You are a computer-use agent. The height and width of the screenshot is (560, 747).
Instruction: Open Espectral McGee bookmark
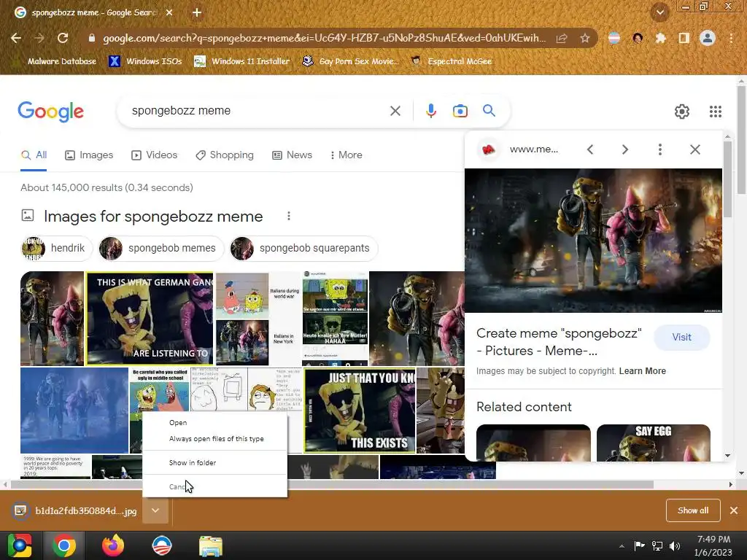pos(452,61)
